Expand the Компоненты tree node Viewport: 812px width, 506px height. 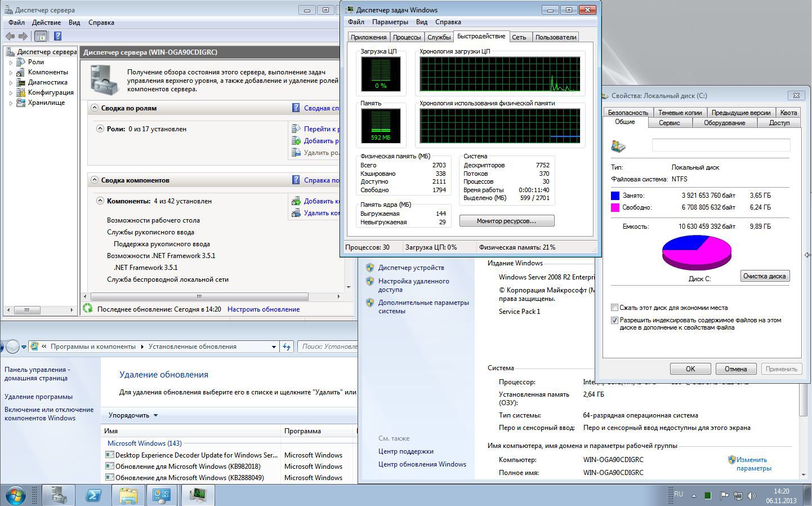[x=11, y=72]
